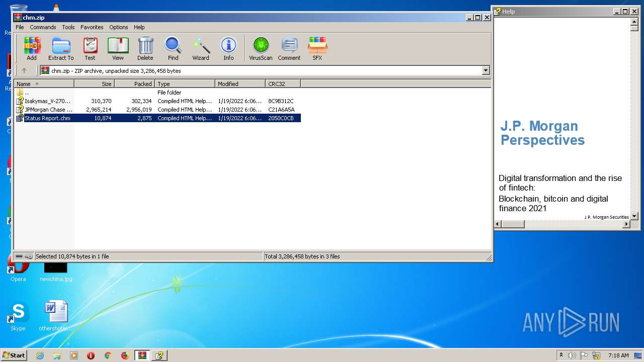Select the Isakymas_V-270 chm file
644x362 pixels.
click(x=157, y=101)
